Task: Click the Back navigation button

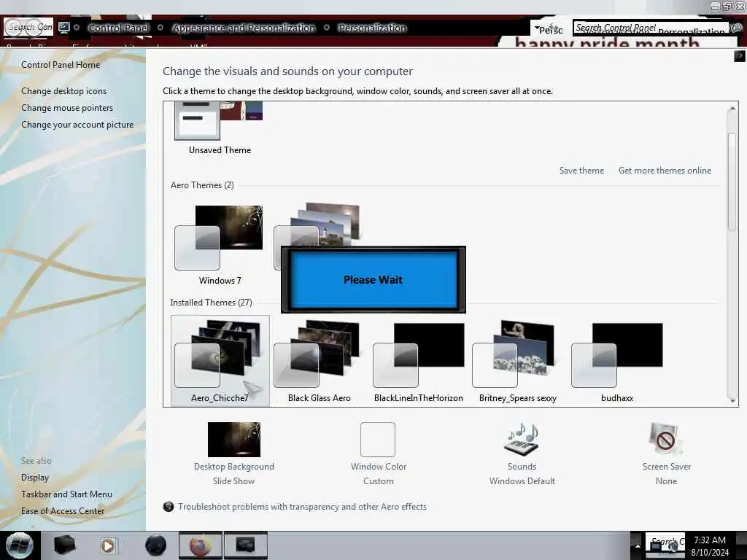Action: (x=15, y=27)
